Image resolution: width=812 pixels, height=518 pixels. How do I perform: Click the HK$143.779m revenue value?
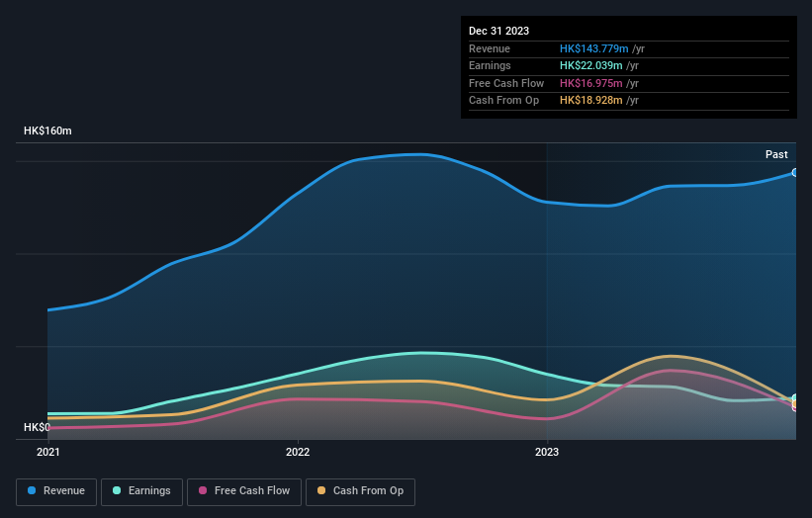click(594, 48)
